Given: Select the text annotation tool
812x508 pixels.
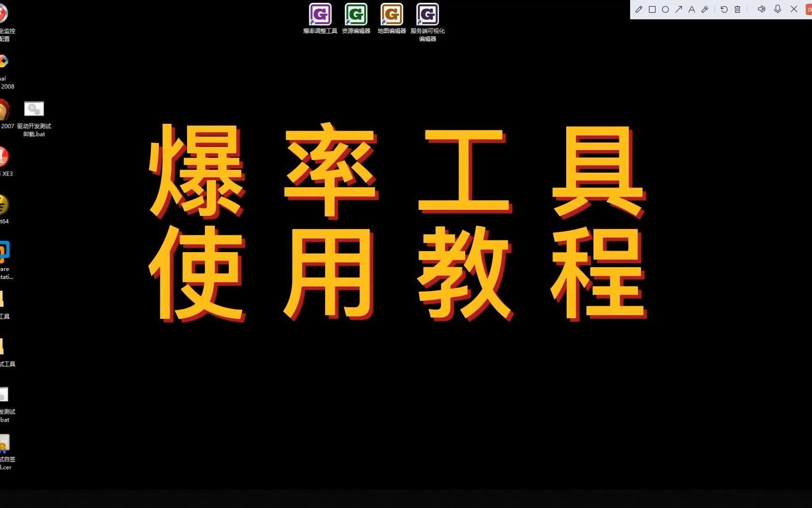Looking at the screenshot, I should click(x=692, y=9).
